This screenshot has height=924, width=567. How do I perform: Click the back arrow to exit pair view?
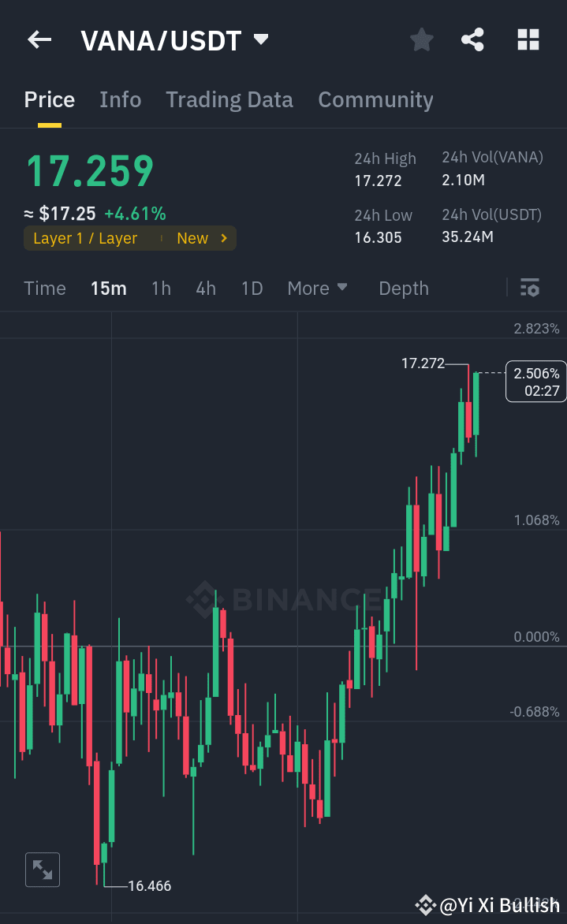[39, 39]
